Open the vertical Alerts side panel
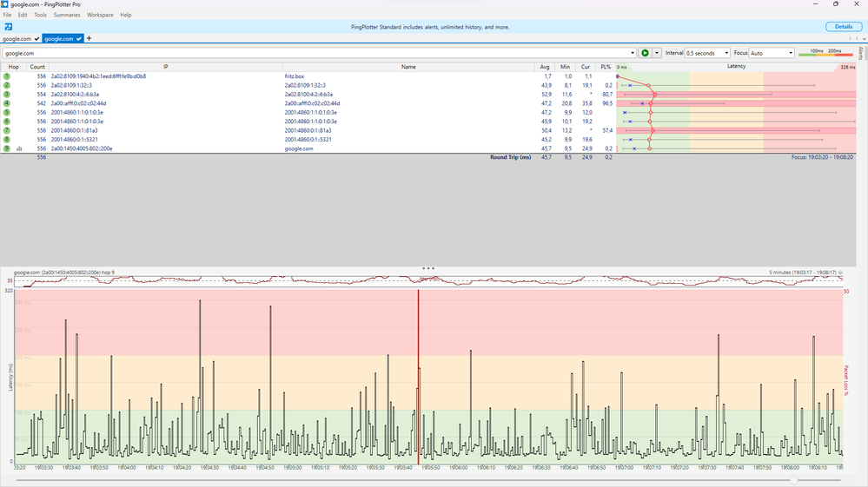The image size is (868, 487). 861,54
